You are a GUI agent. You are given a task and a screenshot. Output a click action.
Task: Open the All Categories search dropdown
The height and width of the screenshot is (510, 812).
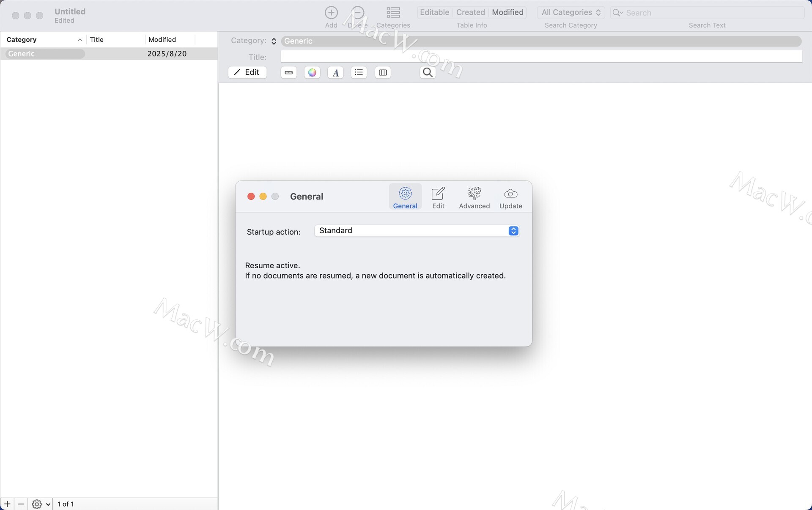(571, 13)
